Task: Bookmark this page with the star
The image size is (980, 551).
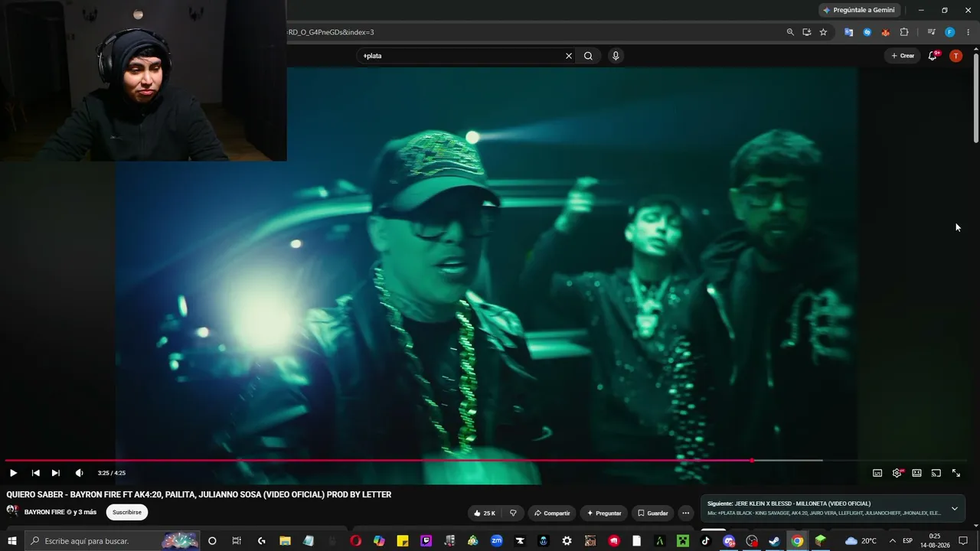Action: 823,32
